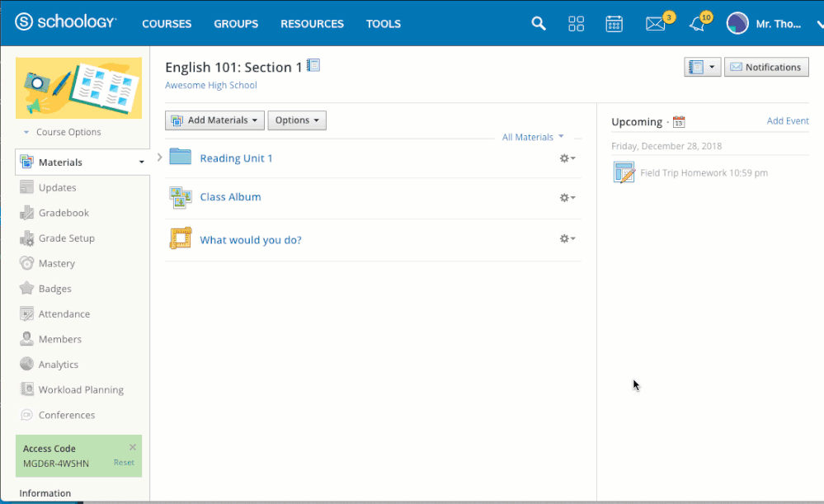
Task: Open the COURSES menu
Action: click(167, 24)
